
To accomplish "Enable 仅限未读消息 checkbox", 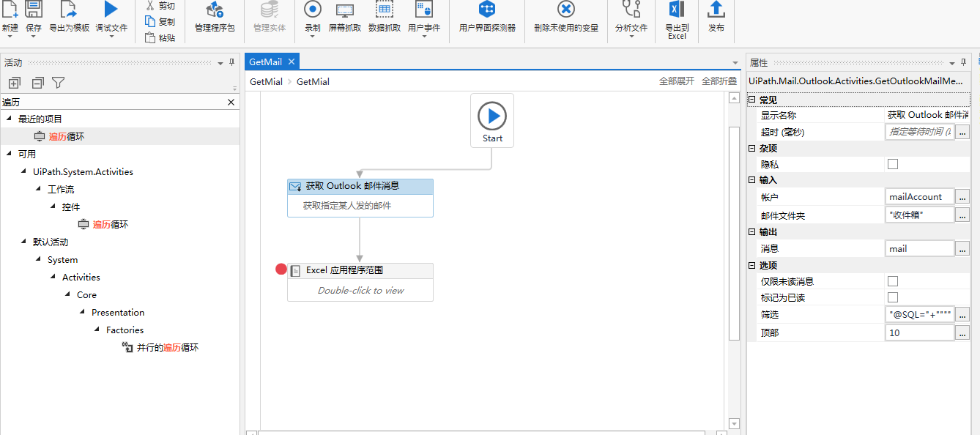I will coord(893,280).
